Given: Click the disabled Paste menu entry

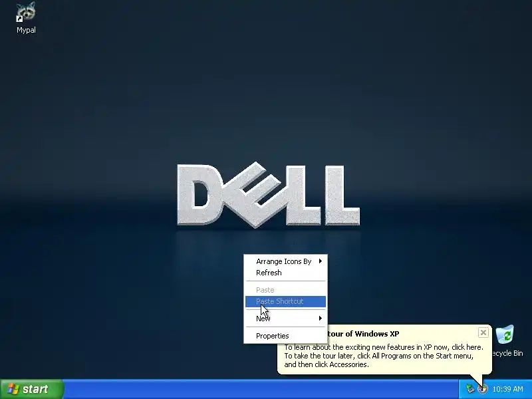Looking at the screenshot, I should coord(285,290).
